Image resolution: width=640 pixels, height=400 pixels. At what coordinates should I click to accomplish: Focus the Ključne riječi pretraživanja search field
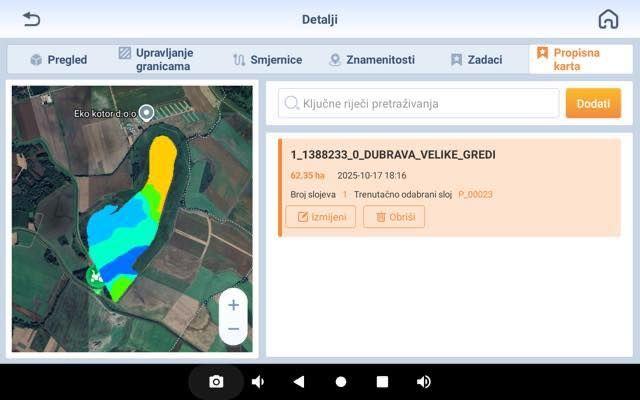(418, 104)
